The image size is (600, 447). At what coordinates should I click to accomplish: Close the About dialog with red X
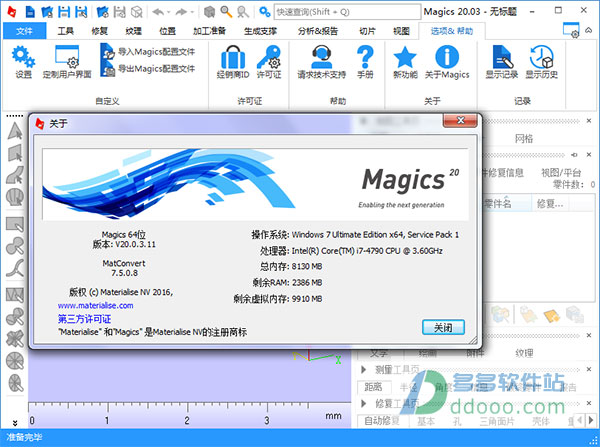tap(460, 121)
